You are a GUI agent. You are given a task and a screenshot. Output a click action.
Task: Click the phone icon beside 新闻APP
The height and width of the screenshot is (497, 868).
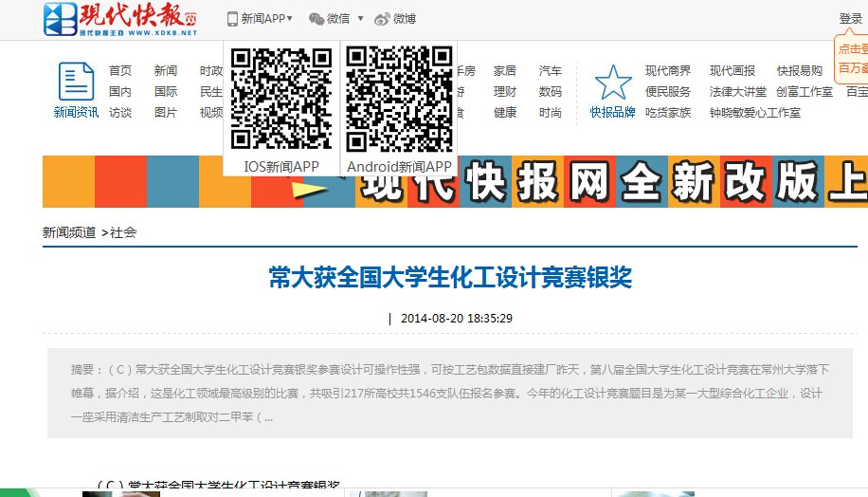tap(232, 18)
